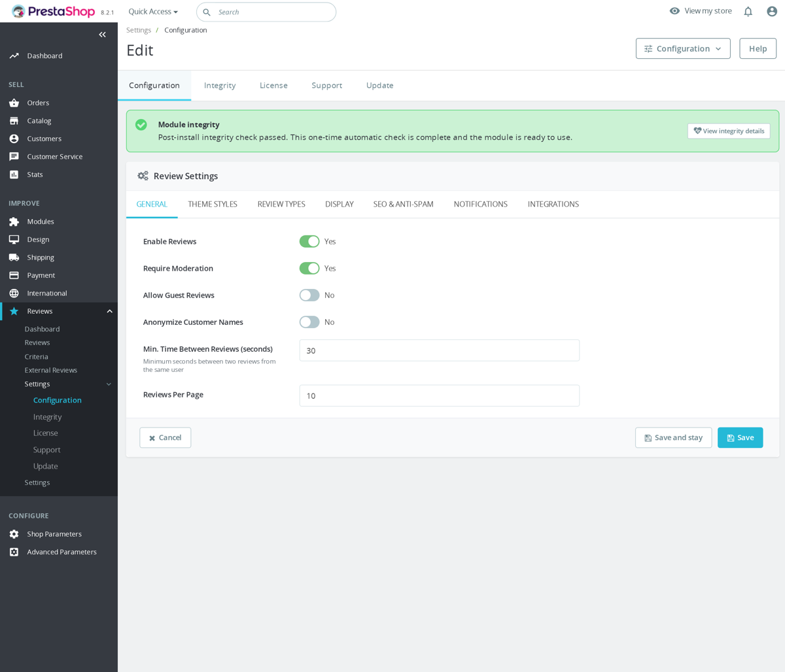The width and height of the screenshot is (785, 672).
Task: Open the Quick Access dropdown
Action: [153, 12]
